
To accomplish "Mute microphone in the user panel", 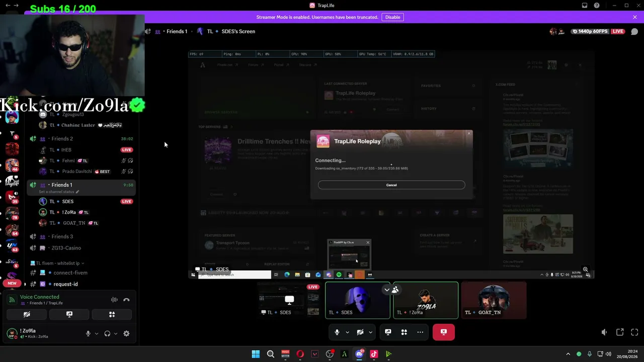I will tap(88, 333).
